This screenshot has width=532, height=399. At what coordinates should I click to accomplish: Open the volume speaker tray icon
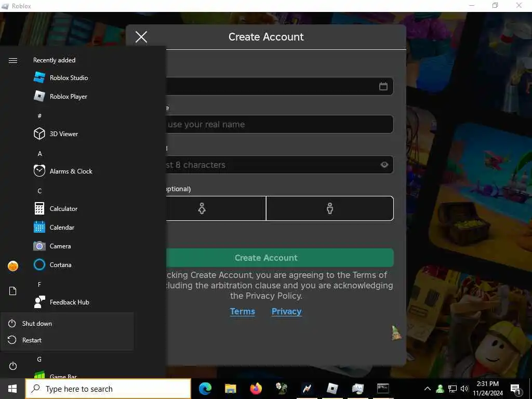pos(464,389)
